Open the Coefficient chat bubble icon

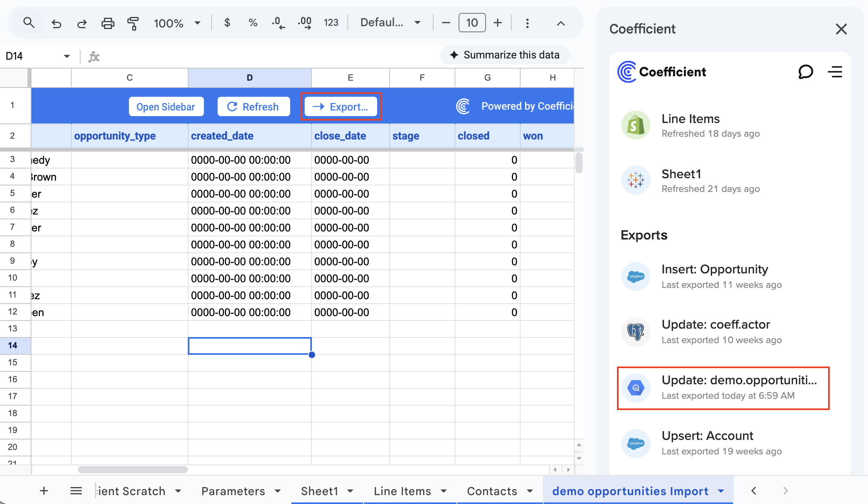point(806,72)
